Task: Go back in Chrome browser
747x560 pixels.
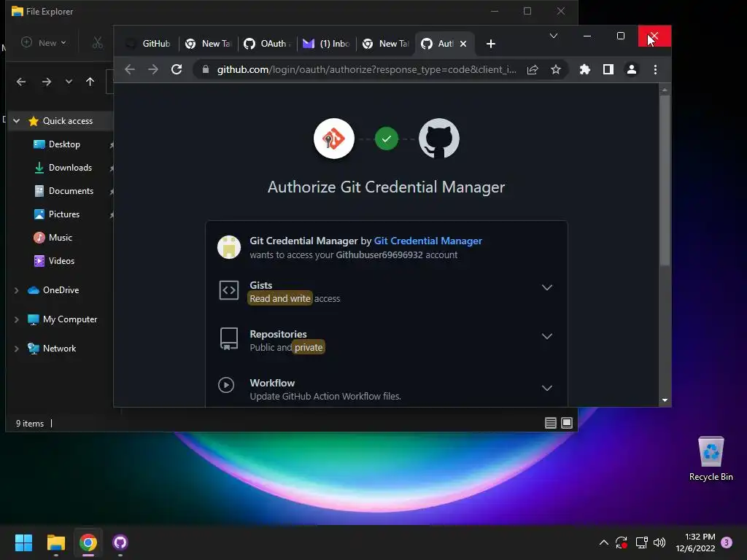Action: coord(130,69)
